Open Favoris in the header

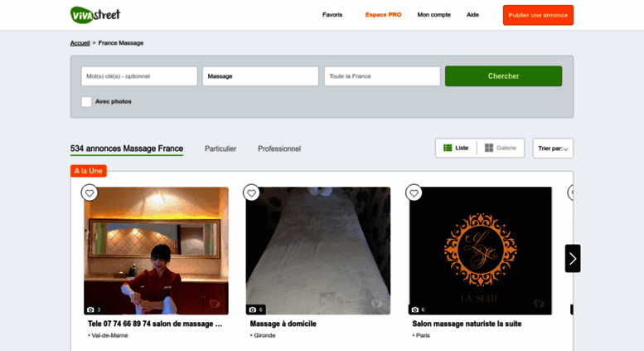[332, 15]
